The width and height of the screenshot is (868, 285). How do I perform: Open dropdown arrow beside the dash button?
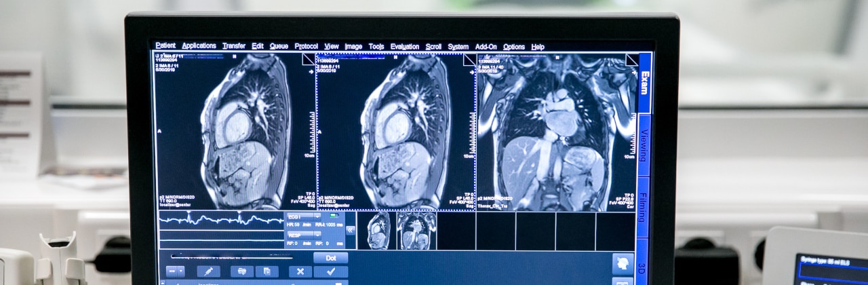(181, 271)
